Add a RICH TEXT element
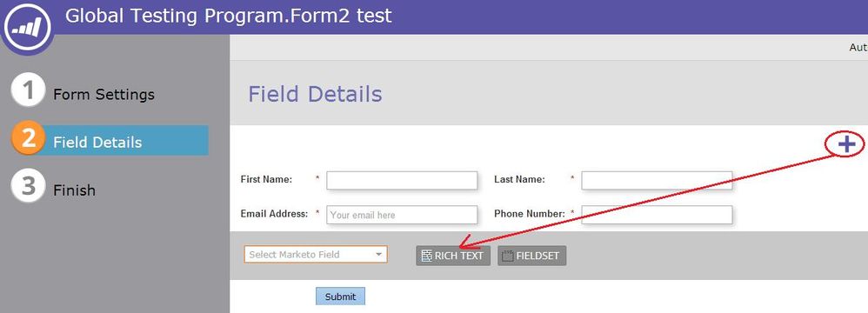Image resolution: width=868 pixels, height=313 pixels. [453, 256]
